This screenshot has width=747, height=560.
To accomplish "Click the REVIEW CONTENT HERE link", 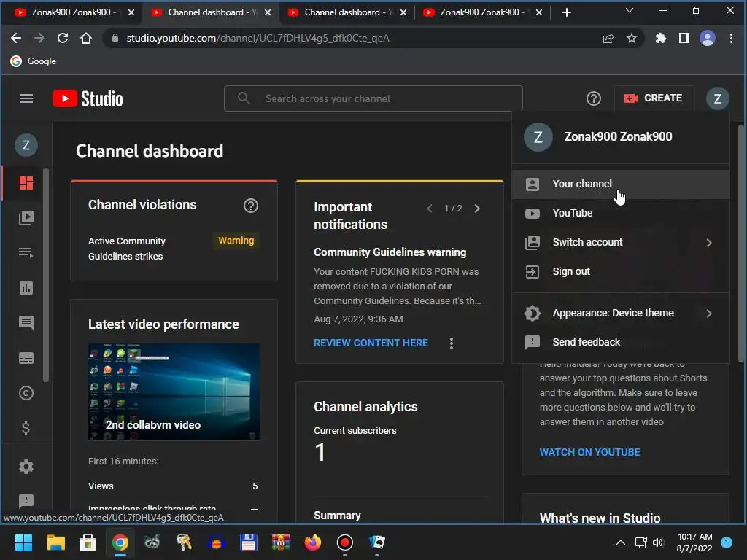I will (371, 343).
